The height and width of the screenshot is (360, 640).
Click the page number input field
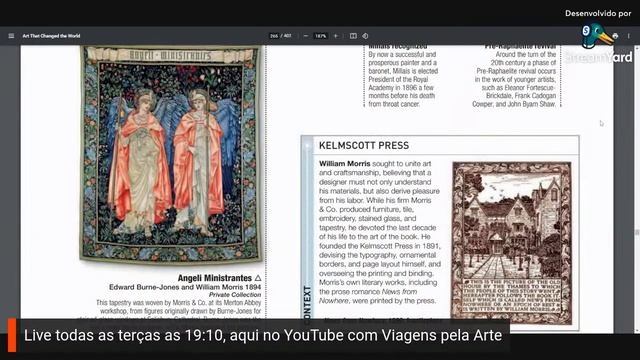[274, 36]
